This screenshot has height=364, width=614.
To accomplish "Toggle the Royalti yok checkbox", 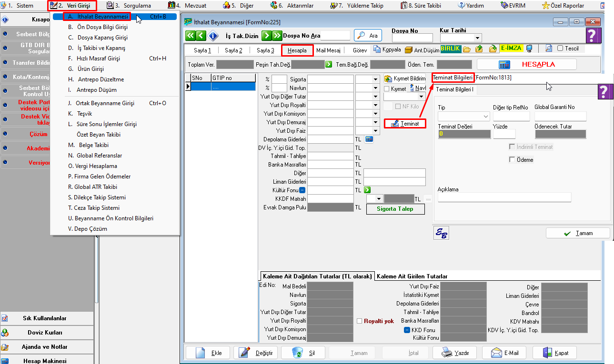I will pos(360,321).
